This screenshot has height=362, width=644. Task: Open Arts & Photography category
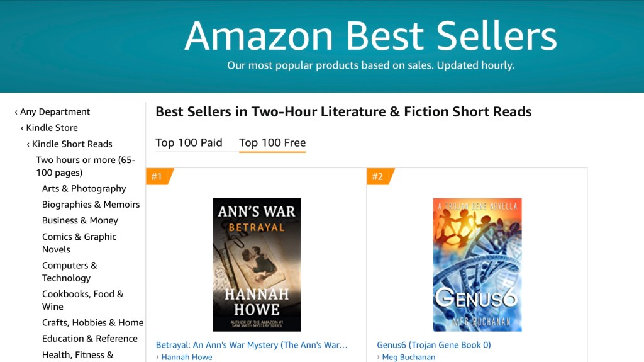click(84, 189)
